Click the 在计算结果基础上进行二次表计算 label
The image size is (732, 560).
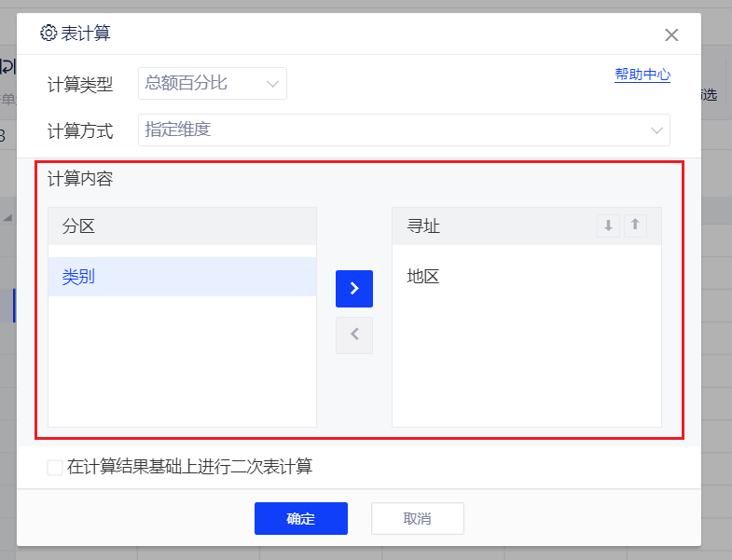[x=189, y=467]
